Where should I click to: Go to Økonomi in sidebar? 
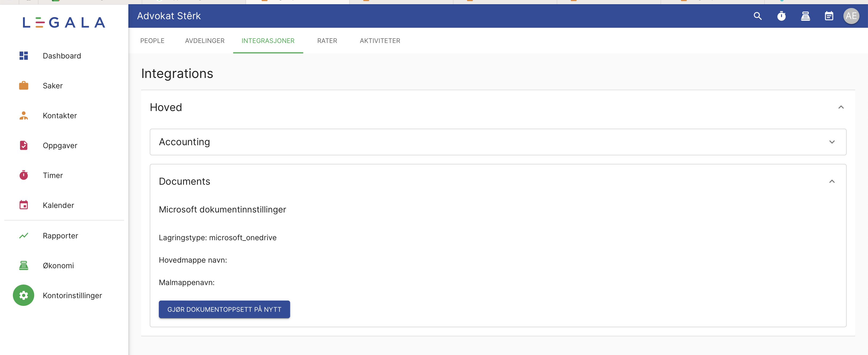(x=58, y=266)
